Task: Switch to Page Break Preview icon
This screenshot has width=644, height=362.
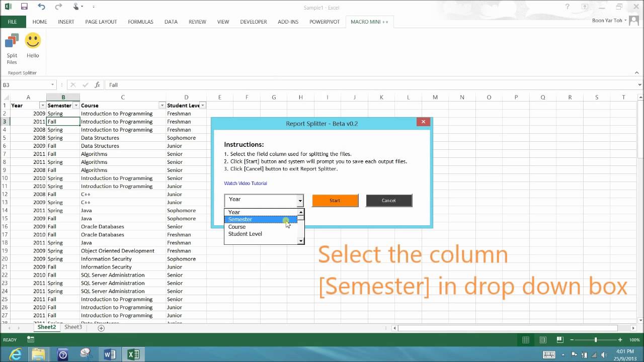Action: [559, 340]
